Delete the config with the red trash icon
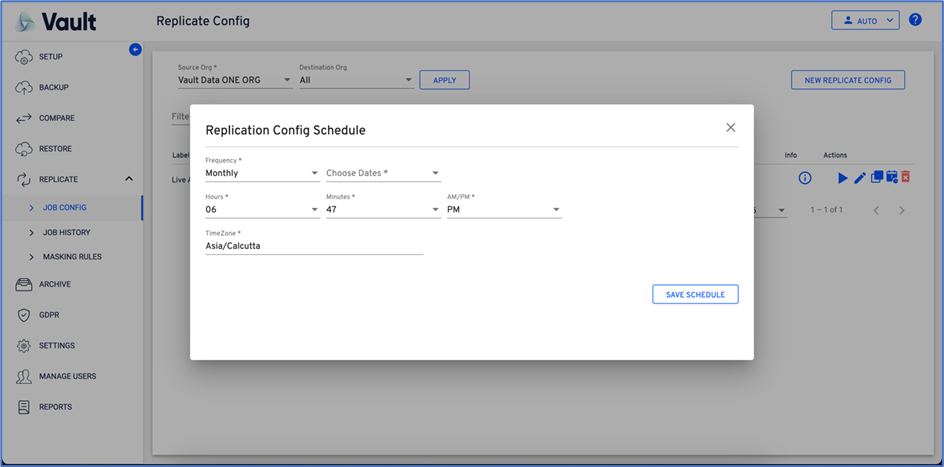 905,178
